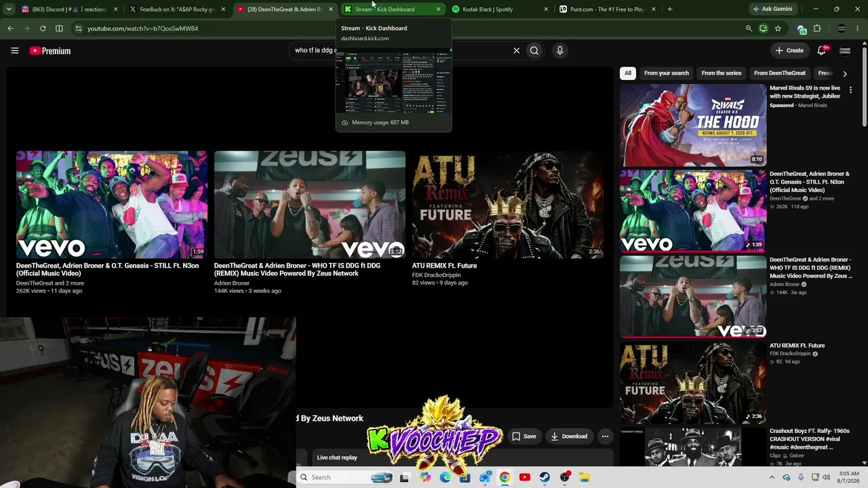Select the From your search chip
Screen dimensions: 868x488
(666, 73)
